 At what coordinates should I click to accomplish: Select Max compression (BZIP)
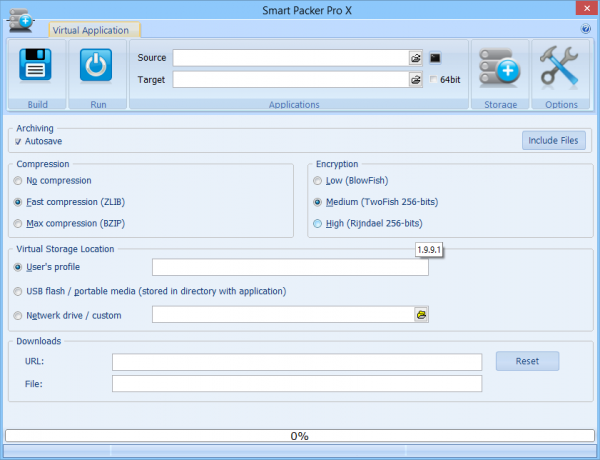tap(18, 223)
